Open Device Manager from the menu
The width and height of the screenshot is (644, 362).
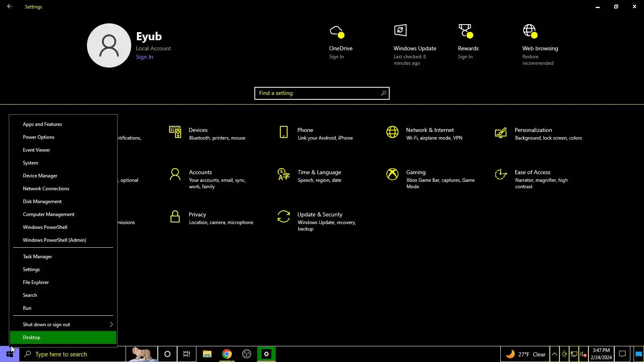[63, 176]
